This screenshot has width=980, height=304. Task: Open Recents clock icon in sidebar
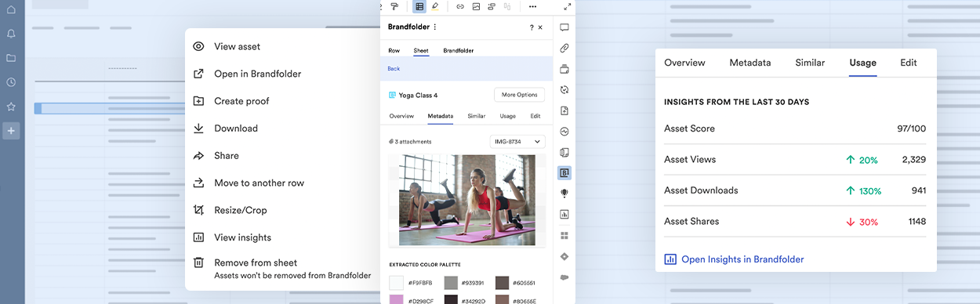(x=11, y=82)
